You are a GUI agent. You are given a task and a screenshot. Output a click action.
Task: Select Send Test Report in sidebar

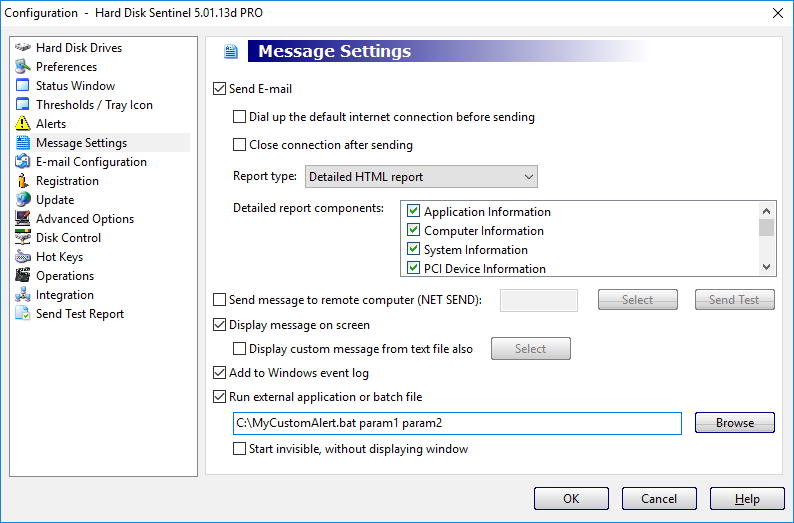[x=80, y=314]
